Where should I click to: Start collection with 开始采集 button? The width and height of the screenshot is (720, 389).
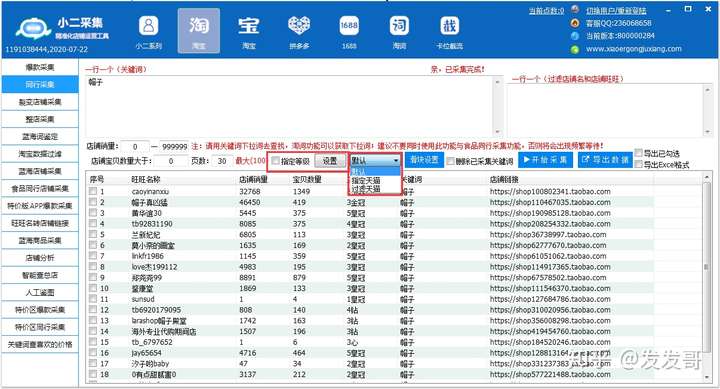pyautogui.click(x=546, y=160)
